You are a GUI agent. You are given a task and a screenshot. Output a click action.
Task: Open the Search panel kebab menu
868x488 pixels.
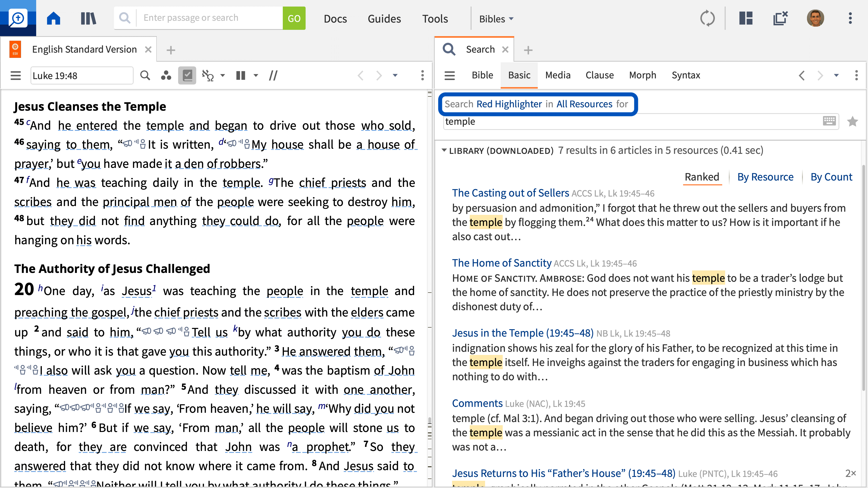point(856,75)
